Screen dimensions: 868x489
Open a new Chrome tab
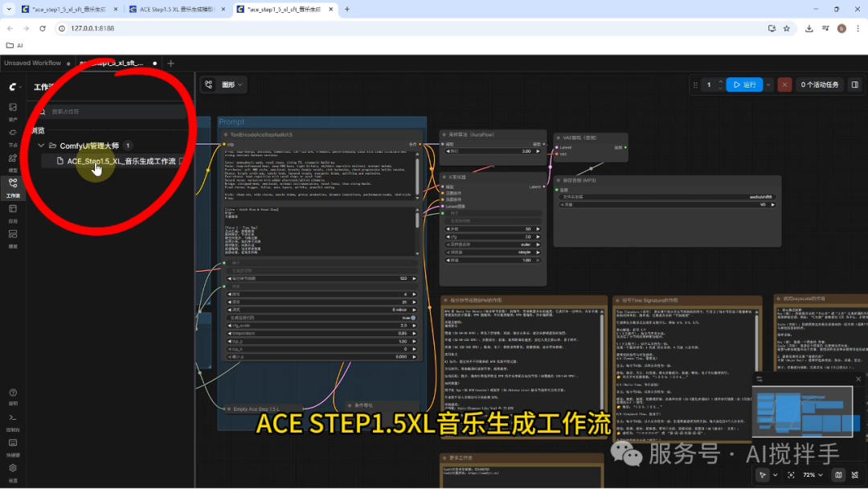coord(347,10)
